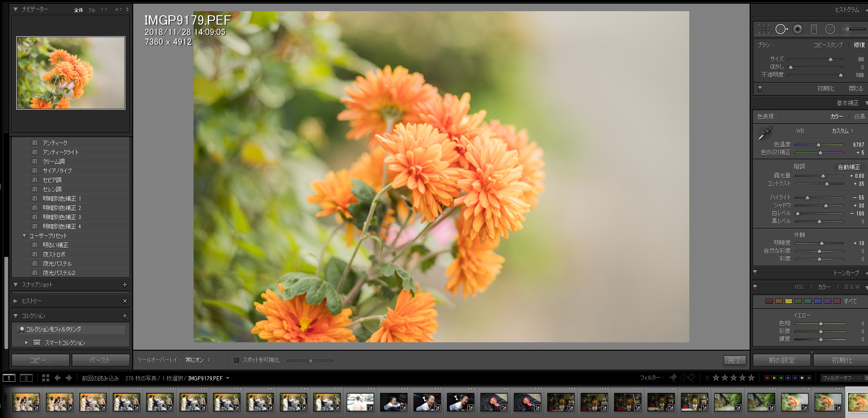Collapse the ユーザープリセット folder

[24, 236]
